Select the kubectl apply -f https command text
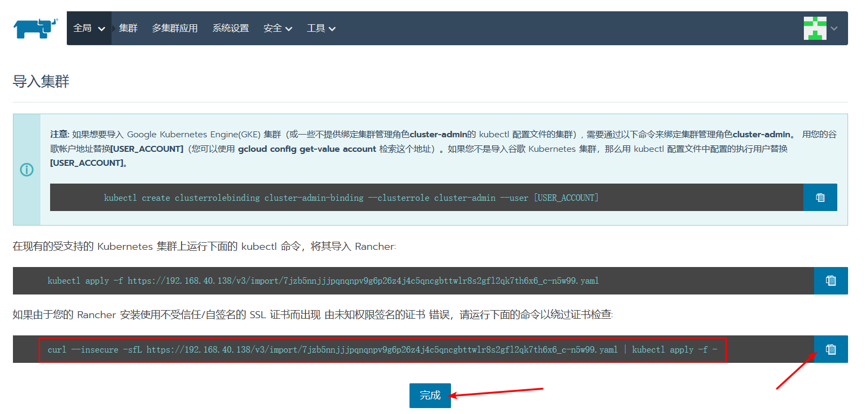This screenshot has height=414, width=868. click(x=323, y=281)
